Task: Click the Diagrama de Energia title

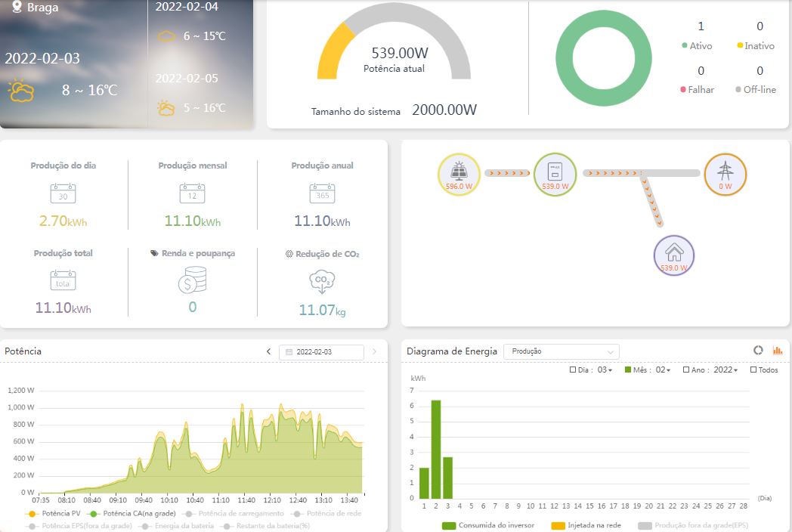Action: [452, 351]
